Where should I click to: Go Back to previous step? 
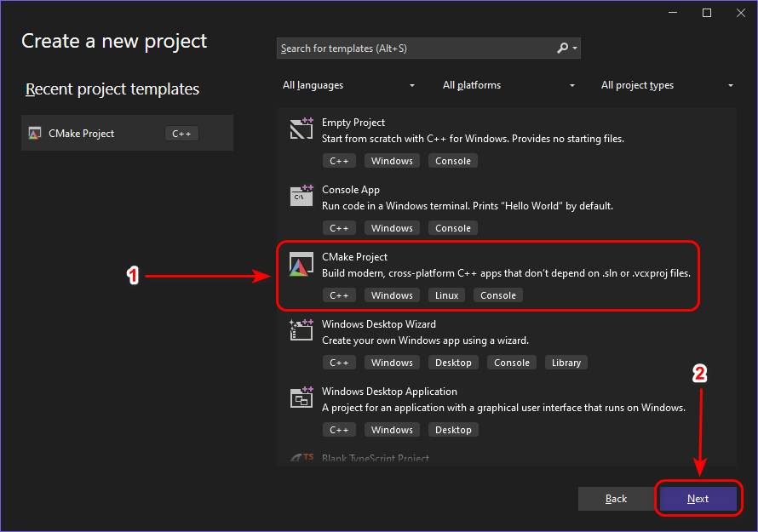616,499
